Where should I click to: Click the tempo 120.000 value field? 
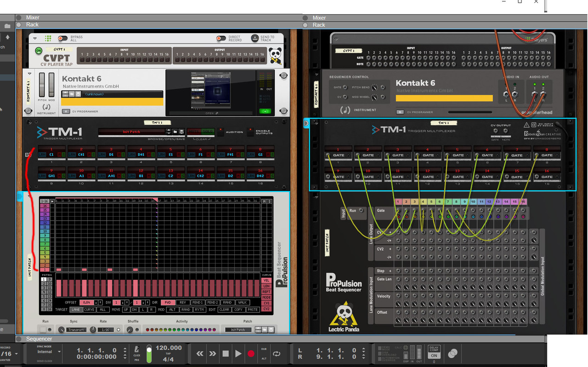pos(169,348)
